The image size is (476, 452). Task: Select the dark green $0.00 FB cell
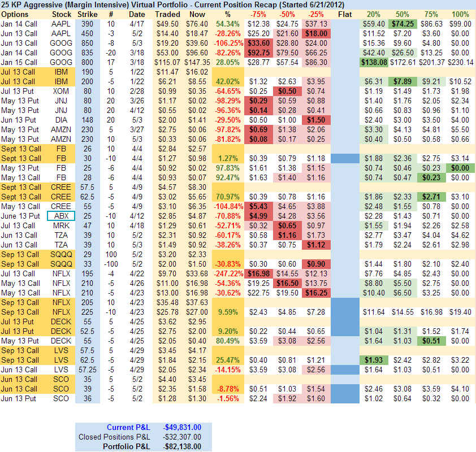[x=460, y=168]
